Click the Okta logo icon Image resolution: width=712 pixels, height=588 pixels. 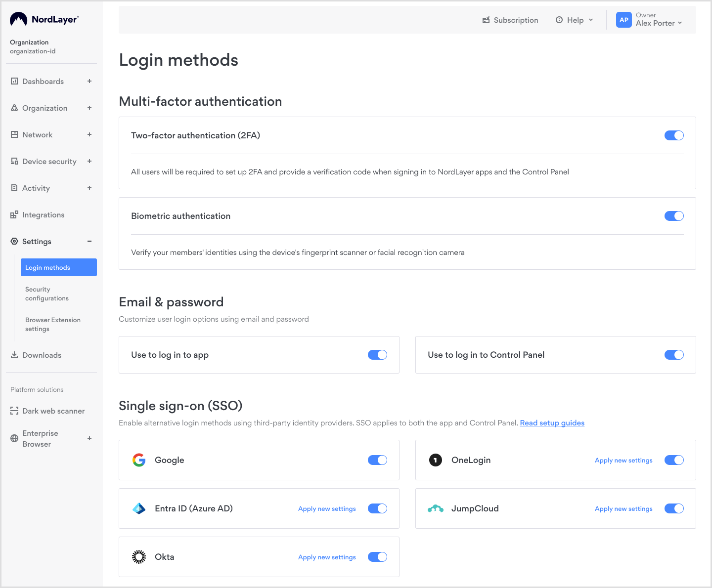(139, 557)
